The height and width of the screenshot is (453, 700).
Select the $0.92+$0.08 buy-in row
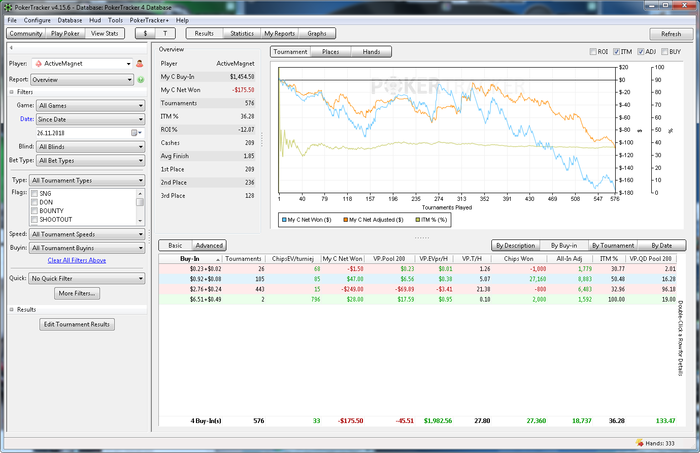point(417,279)
